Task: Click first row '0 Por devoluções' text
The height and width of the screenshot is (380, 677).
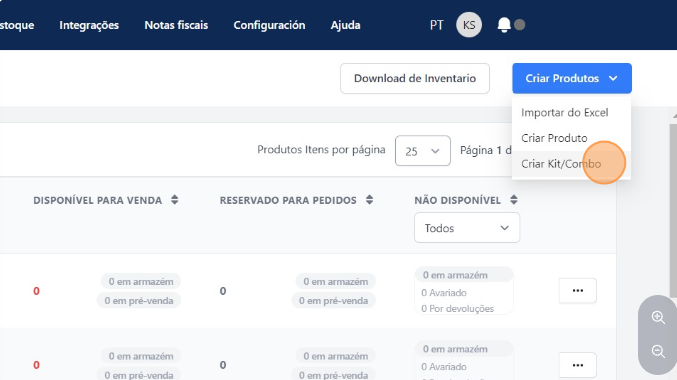Action: (x=457, y=309)
